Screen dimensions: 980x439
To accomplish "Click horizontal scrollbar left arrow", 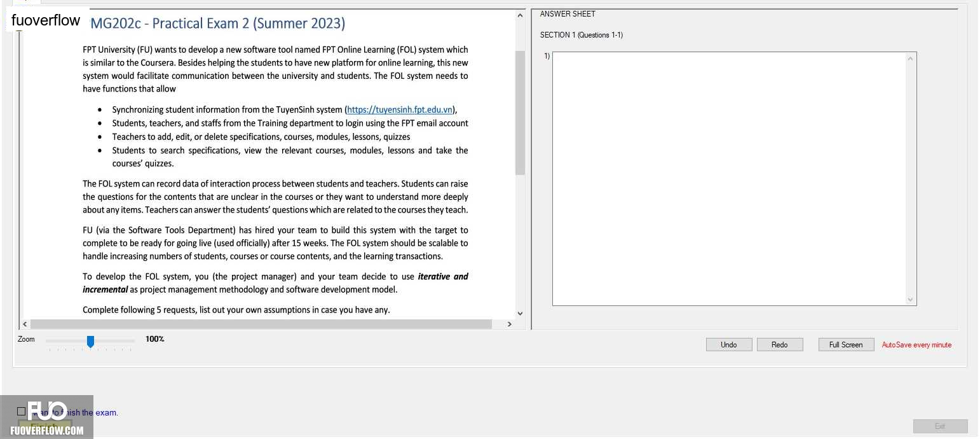I will [25, 324].
